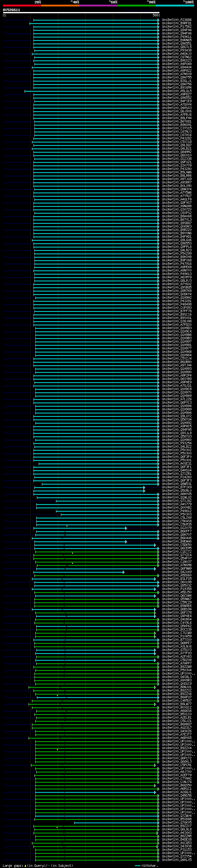Select hit label UniRef100_P24260

click(x=177, y=477)
